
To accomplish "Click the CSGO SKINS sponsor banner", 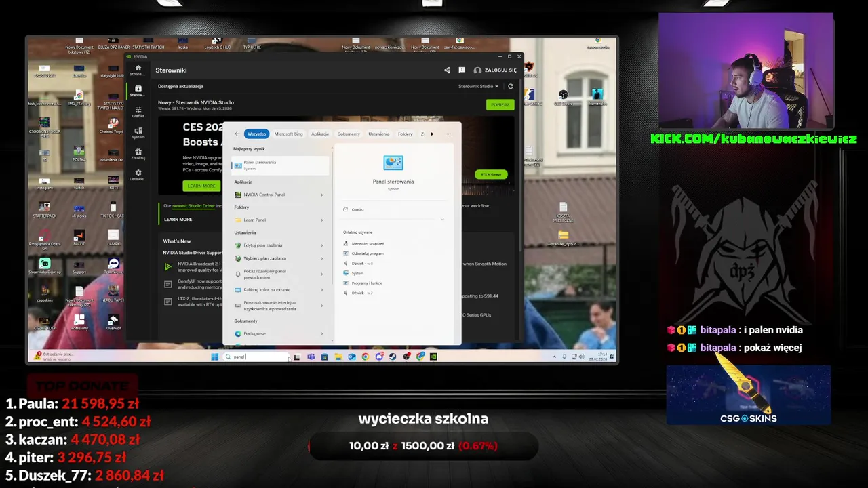I will click(x=749, y=395).
